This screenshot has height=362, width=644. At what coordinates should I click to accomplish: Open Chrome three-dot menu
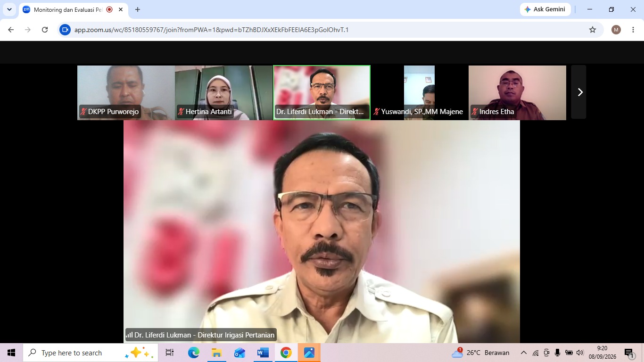point(633,30)
